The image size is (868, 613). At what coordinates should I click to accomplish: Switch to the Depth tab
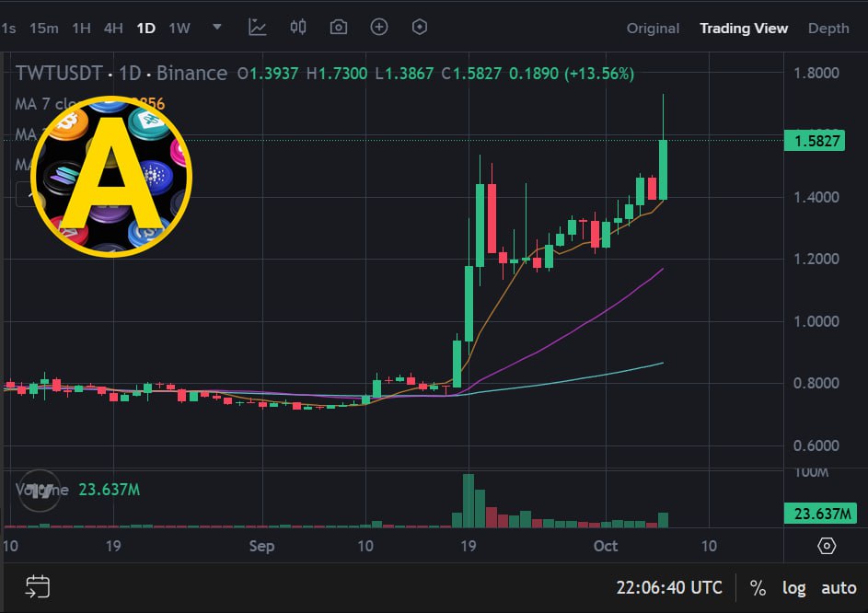828,29
